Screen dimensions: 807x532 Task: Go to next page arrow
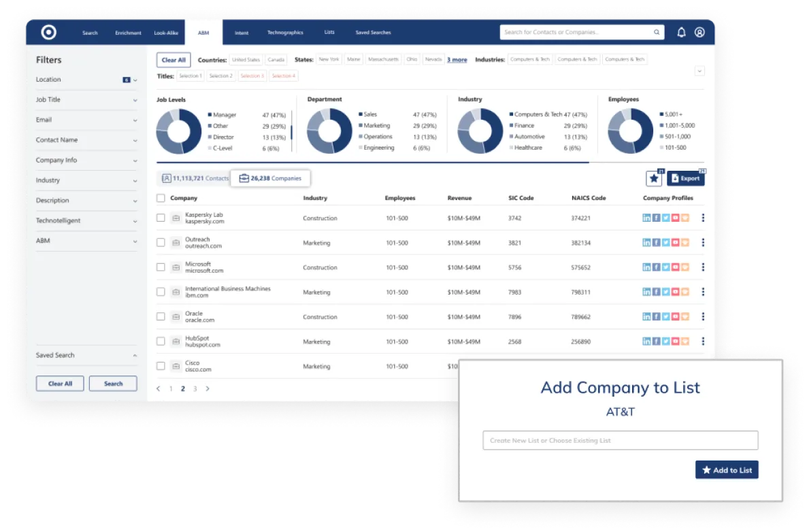tap(208, 389)
